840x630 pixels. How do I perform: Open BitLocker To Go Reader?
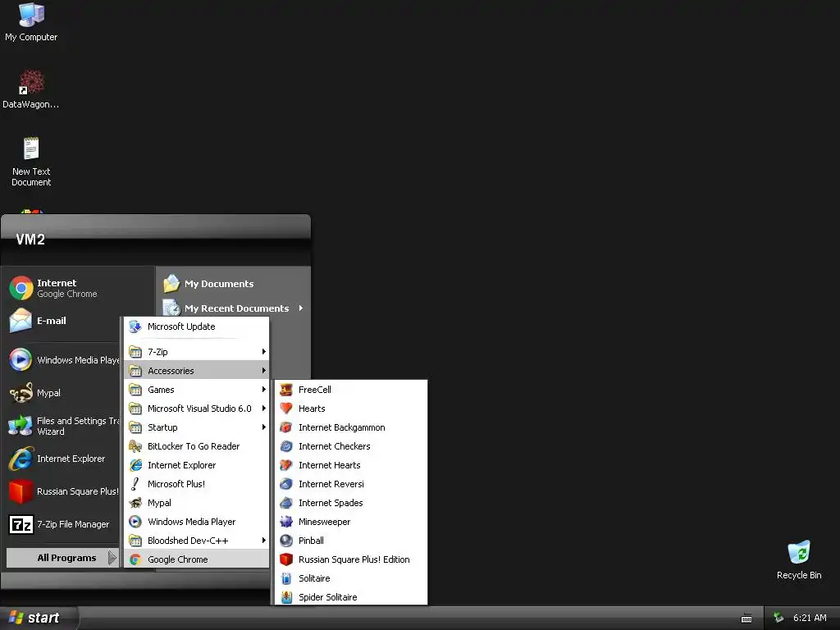click(x=197, y=446)
